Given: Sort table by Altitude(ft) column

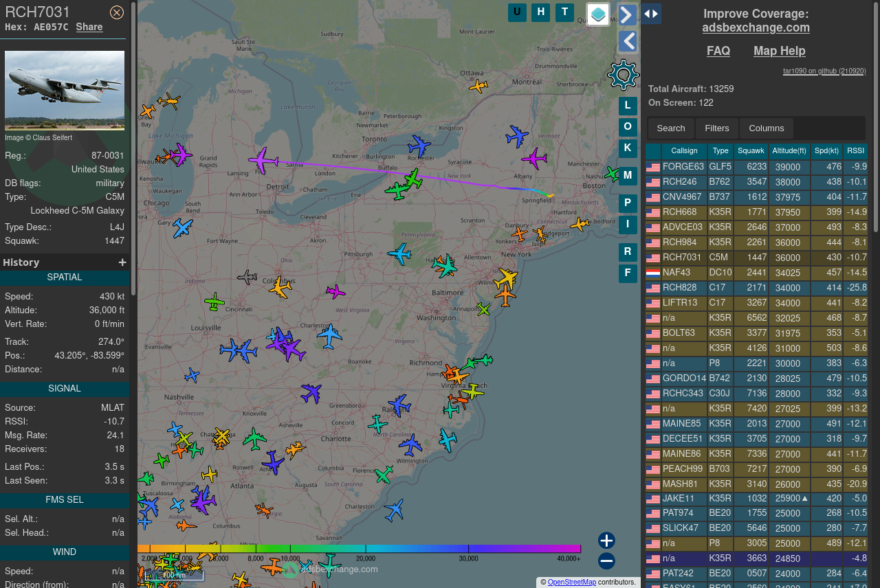Looking at the screenshot, I should click(x=789, y=151).
